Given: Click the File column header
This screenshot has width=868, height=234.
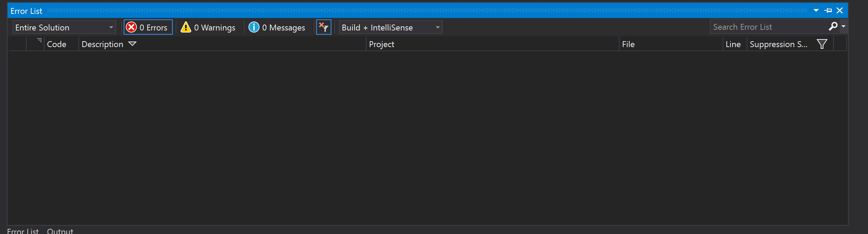Looking at the screenshot, I should click(628, 44).
